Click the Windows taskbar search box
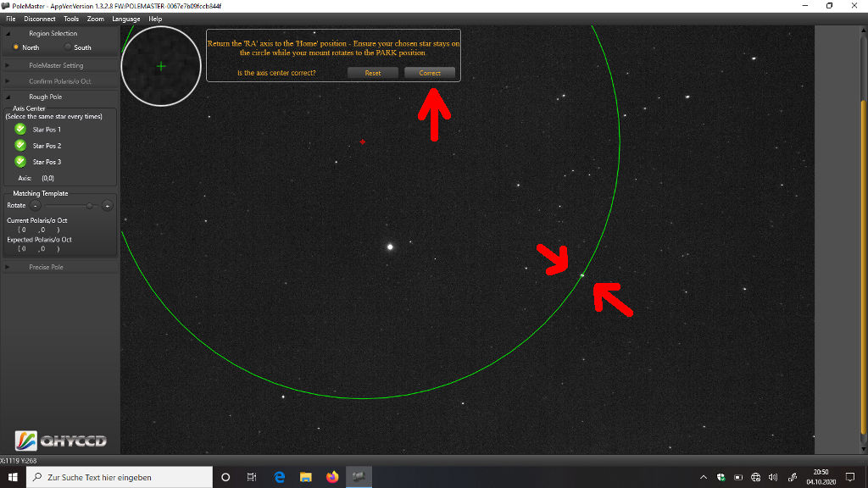This screenshot has height=488, width=868. pyautogui.click(x=119, y=477)
